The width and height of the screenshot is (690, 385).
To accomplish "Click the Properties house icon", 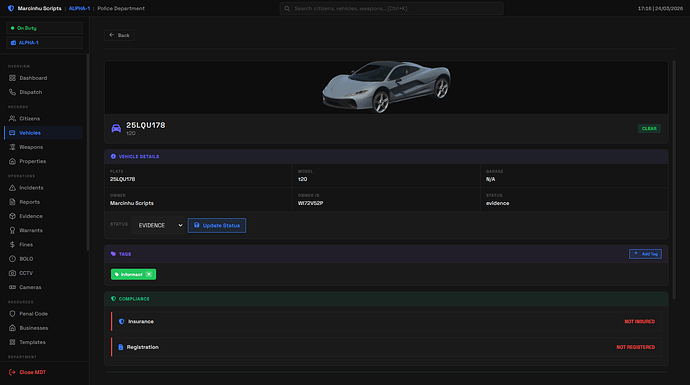I will coord(12,161).
